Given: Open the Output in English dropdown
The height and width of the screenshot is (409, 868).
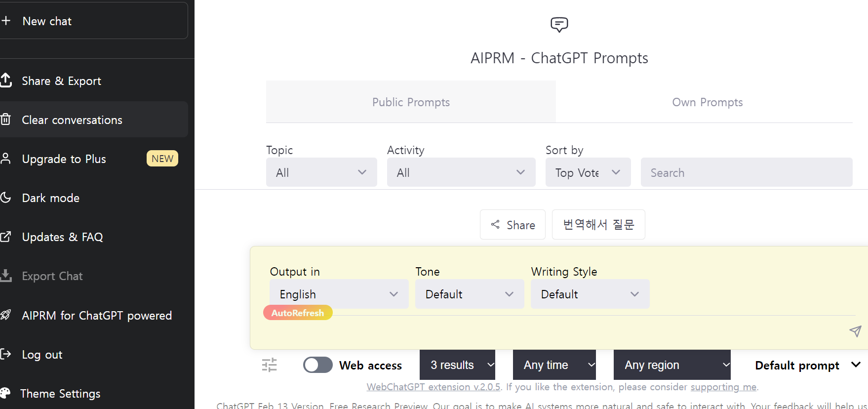Looking at the screenshot, I should click(339, 294).
